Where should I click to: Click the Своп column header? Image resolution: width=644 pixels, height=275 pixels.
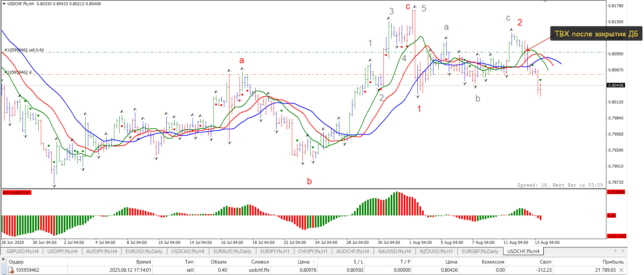(x=545, y=262)
